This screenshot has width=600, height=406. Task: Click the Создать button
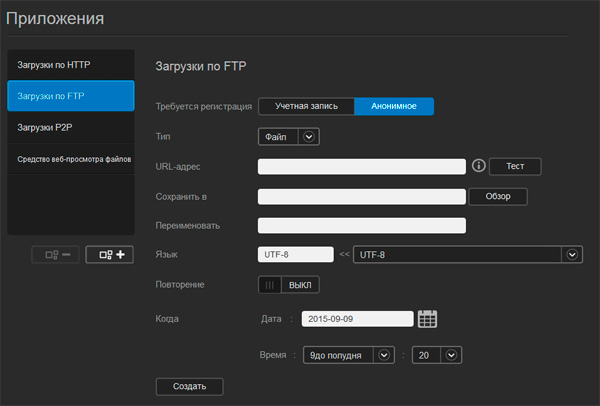coord(189,386)
